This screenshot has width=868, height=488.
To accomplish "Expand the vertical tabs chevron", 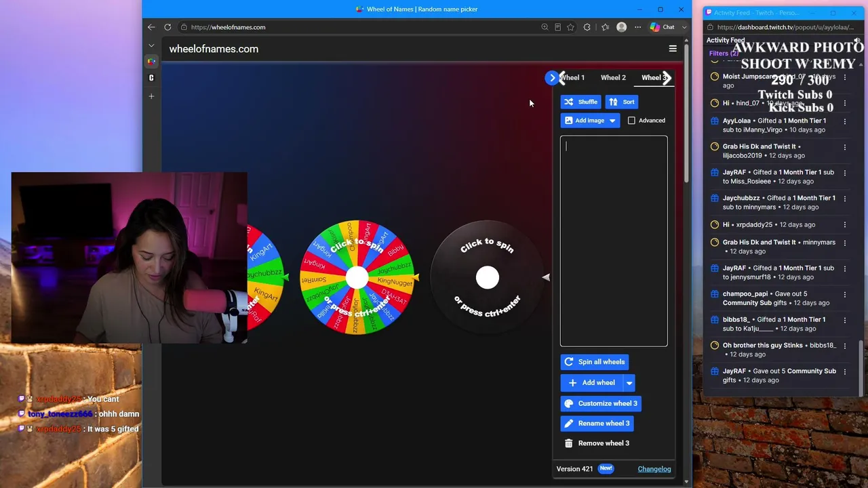I will coord(151,45).
